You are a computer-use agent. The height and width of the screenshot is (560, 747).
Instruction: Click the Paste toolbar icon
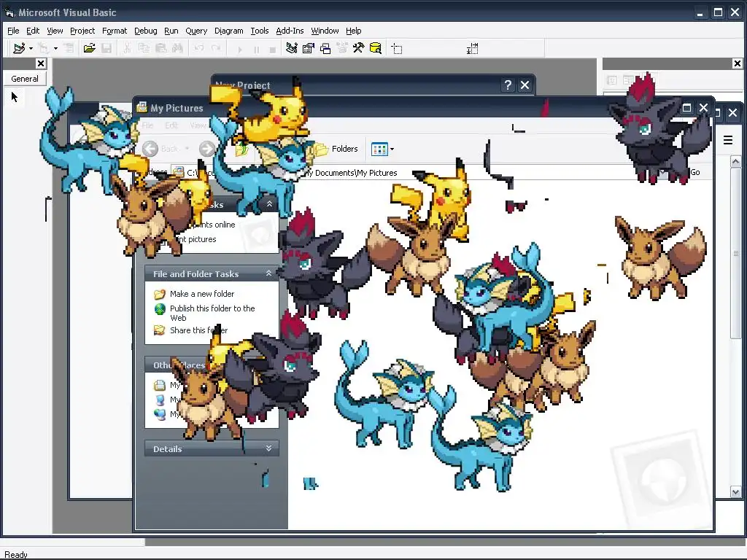pyautogui.click(x=160, y=48)
